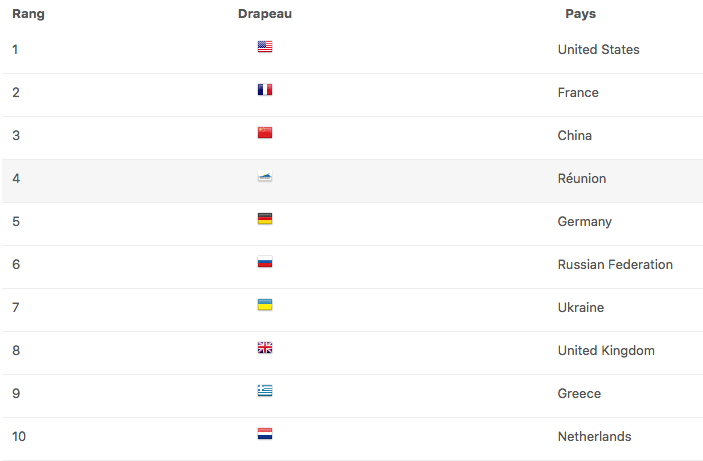Click the United States flag icon
703x461 pixels.
pyautogui.click(x=265, y=47)
